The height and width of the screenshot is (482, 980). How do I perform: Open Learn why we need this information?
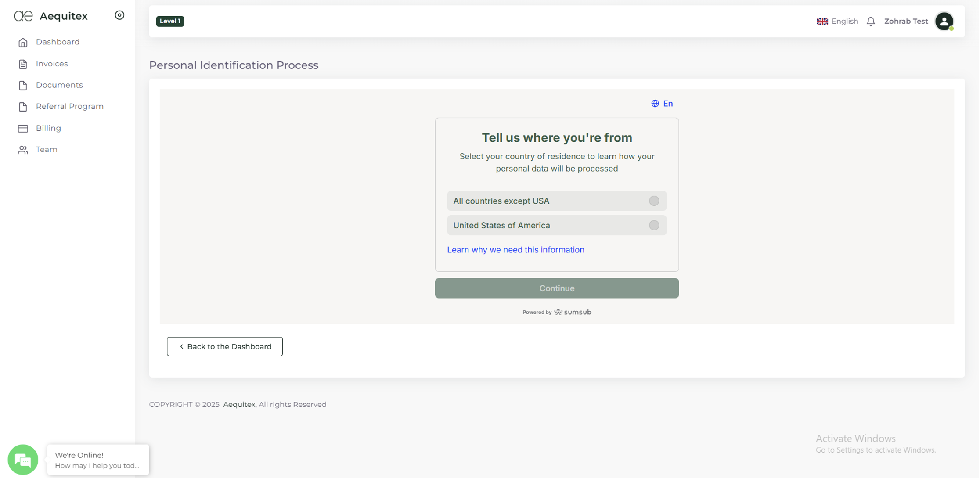pyautogui.click(x=515, y=250)
